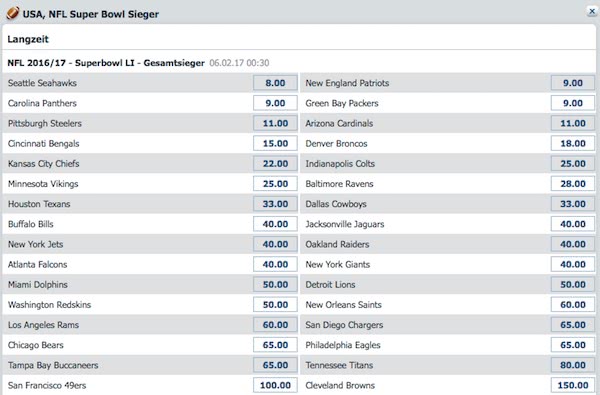Pick Dallas Cowboys odds 33.00
The image size is (600, 395).
[x=573, y=204]
